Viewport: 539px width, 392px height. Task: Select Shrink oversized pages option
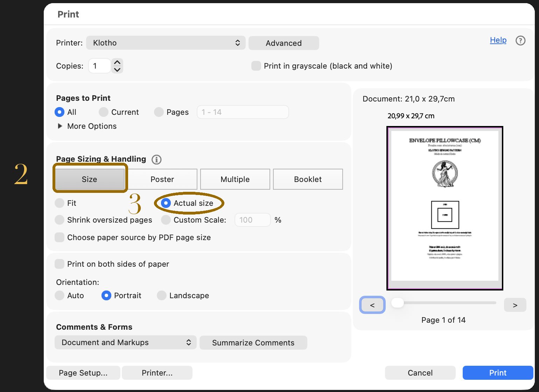pyautogui.click(x=59, y=220)
